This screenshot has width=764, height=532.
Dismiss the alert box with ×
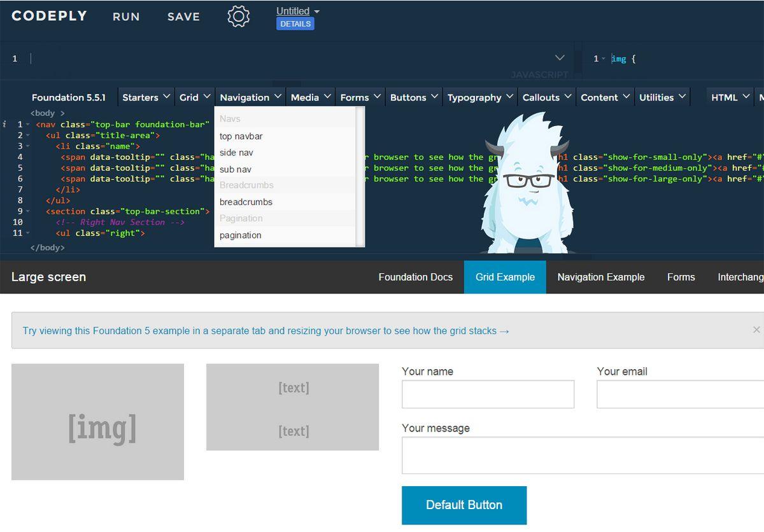point(756,330)
